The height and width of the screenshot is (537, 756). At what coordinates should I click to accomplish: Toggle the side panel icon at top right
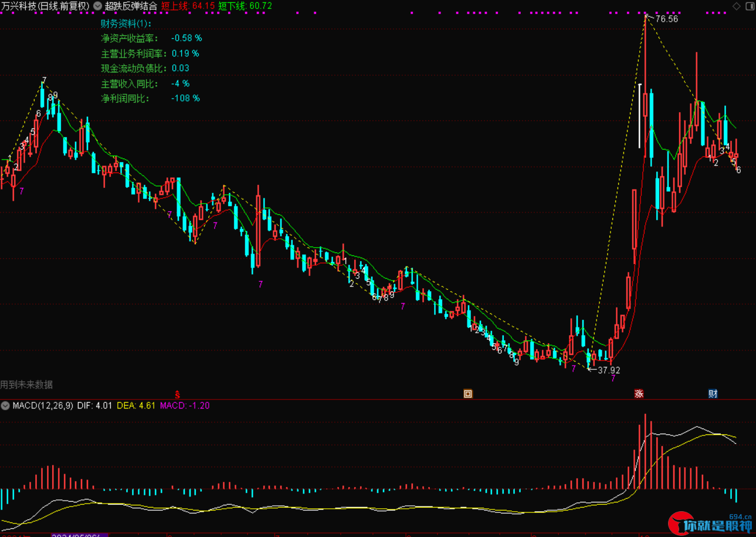(x=749, y=6)
